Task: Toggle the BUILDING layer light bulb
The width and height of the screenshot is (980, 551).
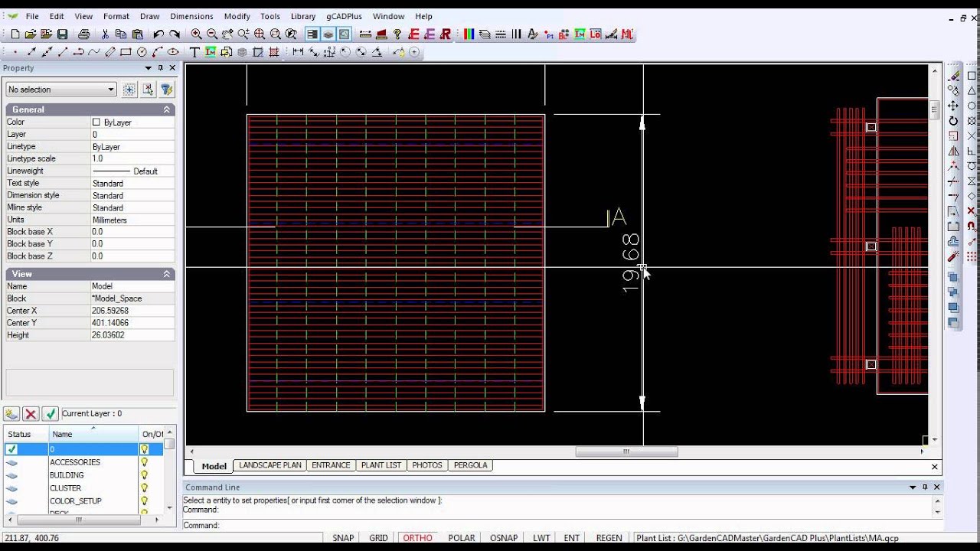Action: [x=144, y=475]
